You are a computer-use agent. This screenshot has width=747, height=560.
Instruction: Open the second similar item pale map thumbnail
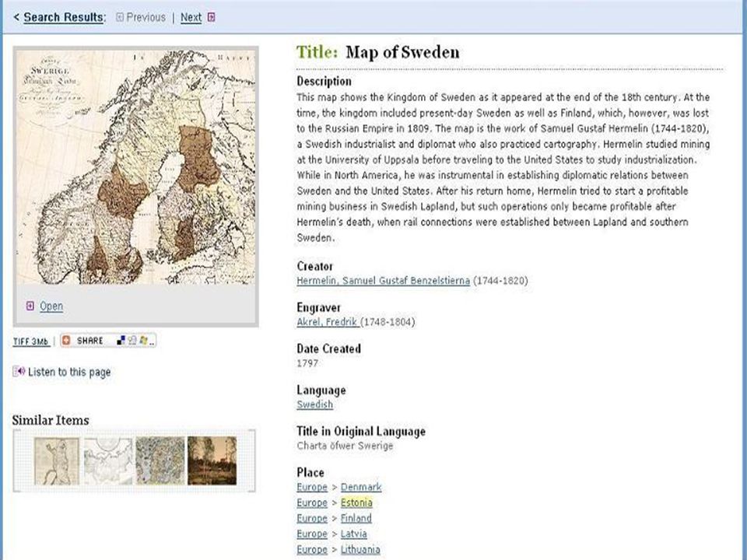pos(108,461)
